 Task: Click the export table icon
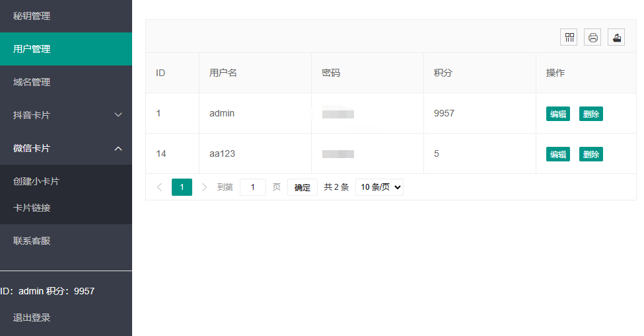[x=616, y=37]
